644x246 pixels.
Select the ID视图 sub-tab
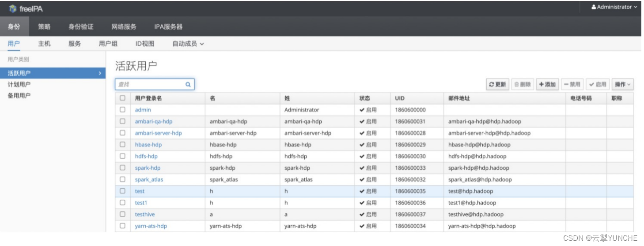coord(145,44)
